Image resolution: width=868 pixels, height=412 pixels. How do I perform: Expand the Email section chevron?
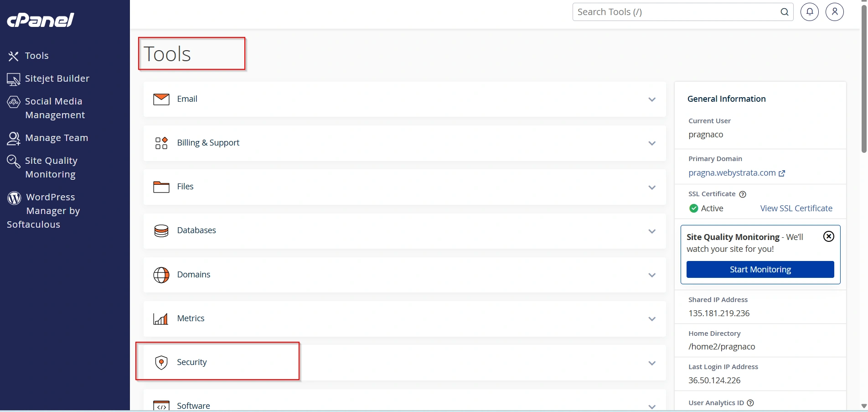pos(652,99)
